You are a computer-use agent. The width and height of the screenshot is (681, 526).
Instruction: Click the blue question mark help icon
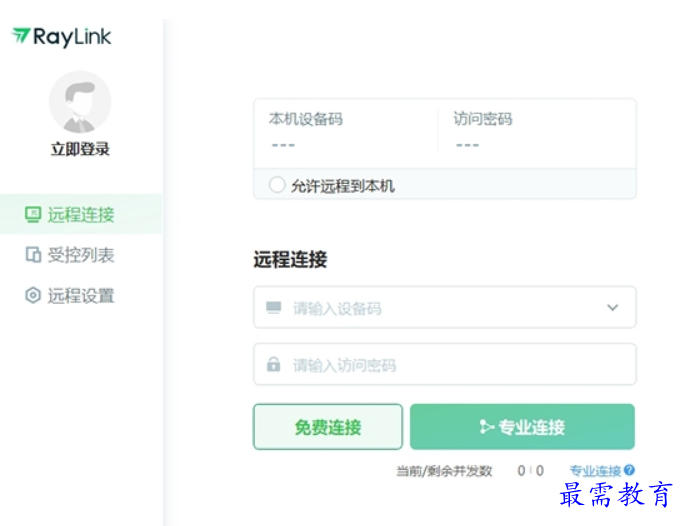(629, 470)
